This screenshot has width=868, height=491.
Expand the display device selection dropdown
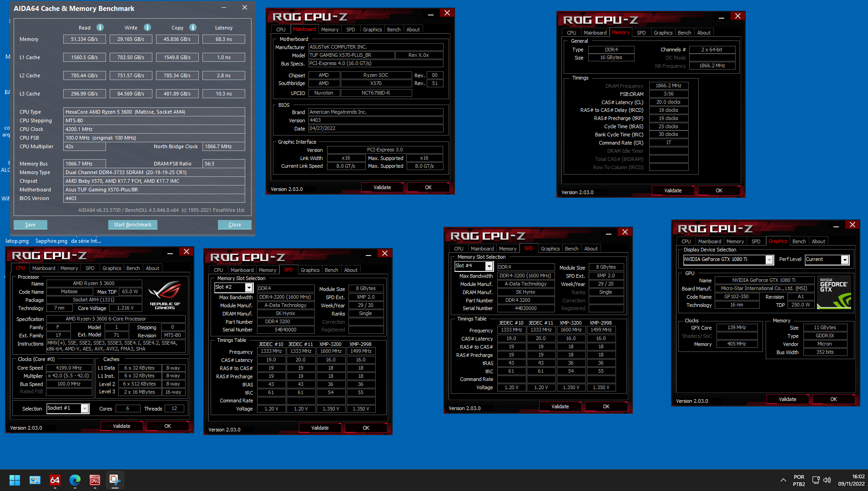[x=769, y=260]
